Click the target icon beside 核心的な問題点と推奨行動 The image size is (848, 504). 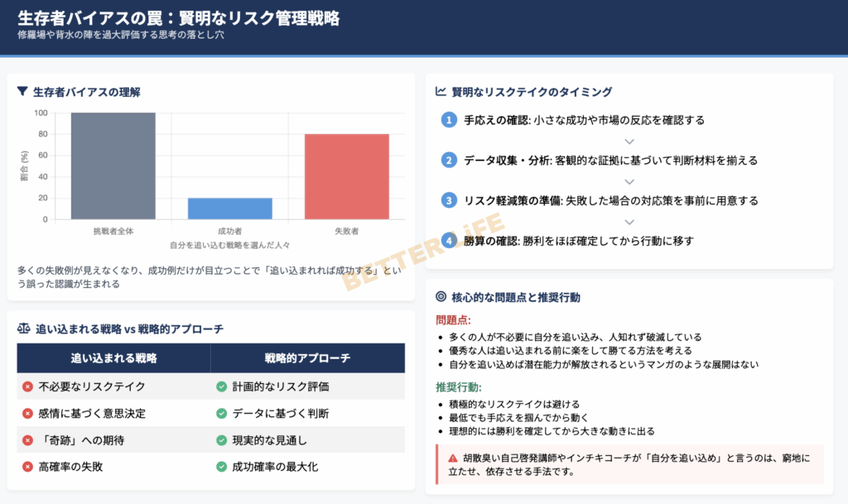[441, 296]
